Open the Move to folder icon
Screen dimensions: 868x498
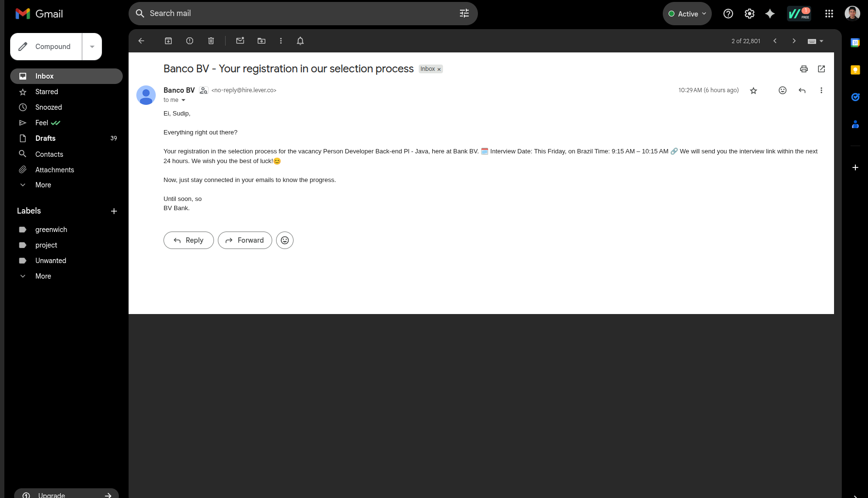[262, 41]
